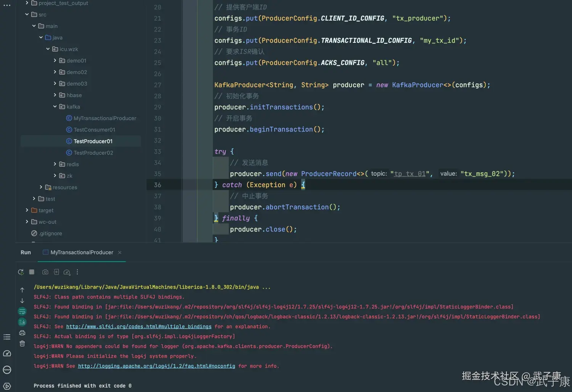Jump up the stack trace with the up arrow
This screenshot has height=392, width=572.
(x=22, y=290)
